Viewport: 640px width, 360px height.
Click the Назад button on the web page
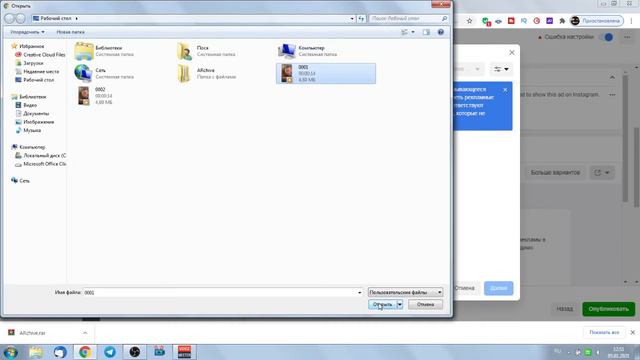pyautogui.click(x=564, y=309)
